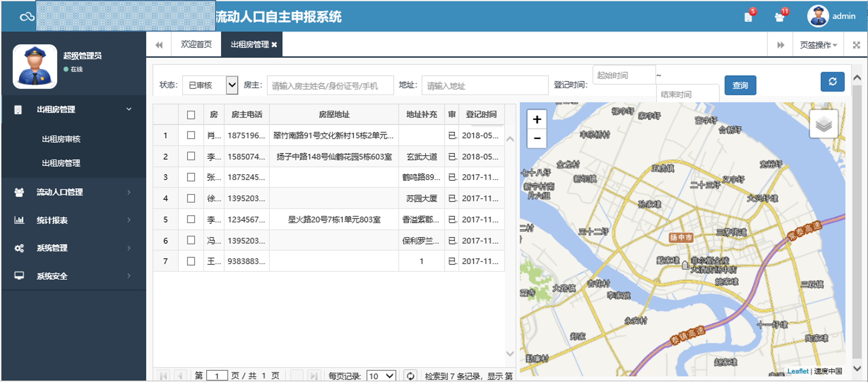The width and height of the screenshot is (868, 382).
Task: Toggle fullscreen with the expand icon
Action: coord(856,45)
